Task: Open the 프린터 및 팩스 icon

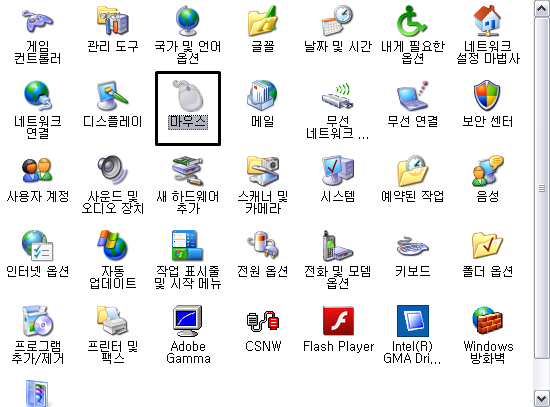Action: pos(113,320)
